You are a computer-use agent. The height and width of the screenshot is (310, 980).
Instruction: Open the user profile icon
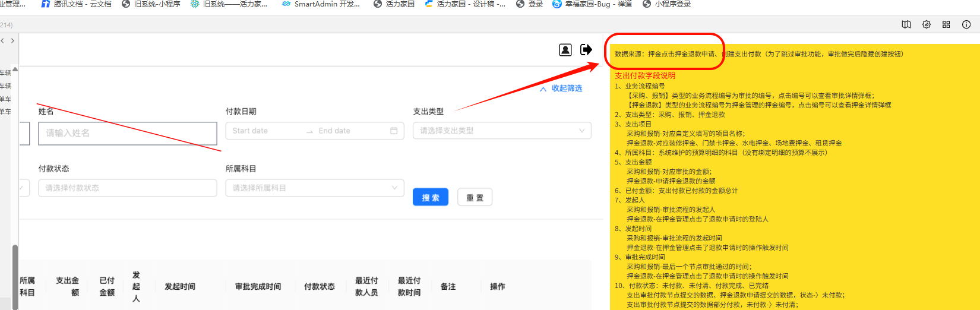[x=565, y=50]
